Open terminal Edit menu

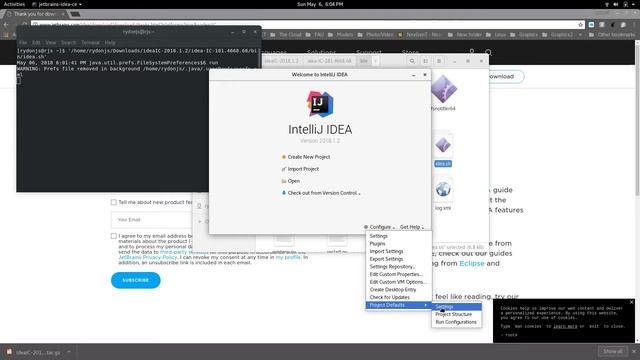[x=36, y=42]
